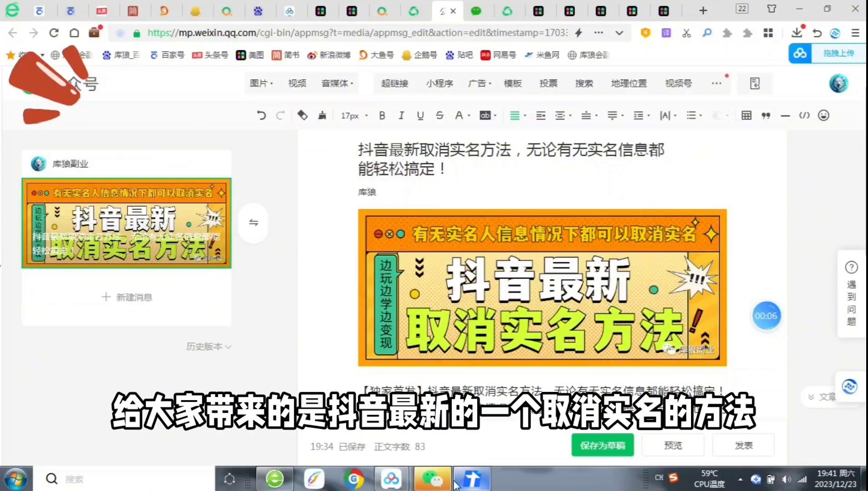868x491 pixels.
Task: Open Google Chrome from the taskbar
Action: [353, 479]
